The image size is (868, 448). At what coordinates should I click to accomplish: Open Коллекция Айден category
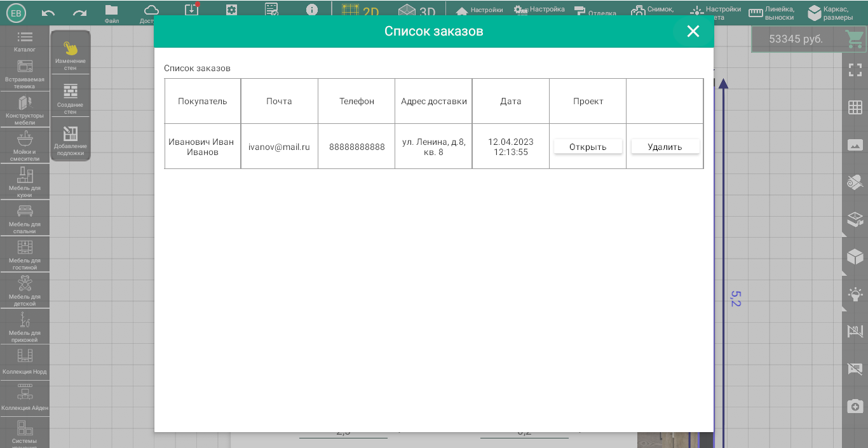coord(25,398)
